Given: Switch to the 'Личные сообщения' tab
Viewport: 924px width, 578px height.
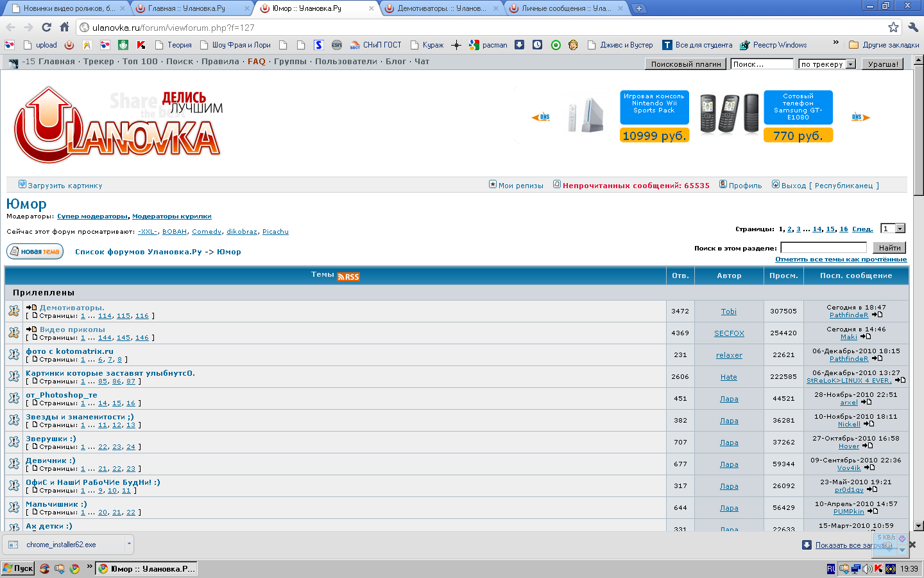Looking at the screenshot, I should tap(566, 8).
